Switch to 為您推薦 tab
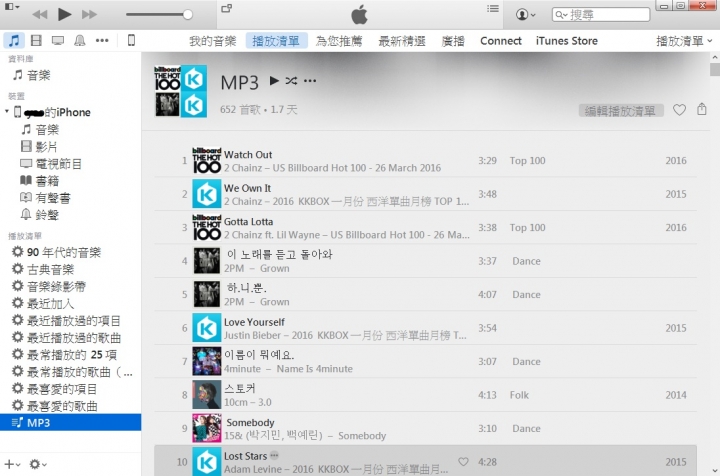 339,41
